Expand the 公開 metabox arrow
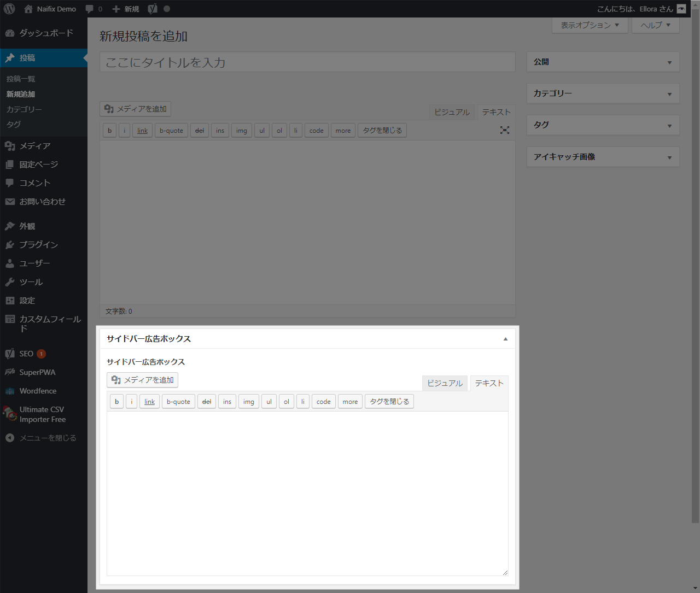The width and height of the screenshot is (700, 593). click(669, 62)
